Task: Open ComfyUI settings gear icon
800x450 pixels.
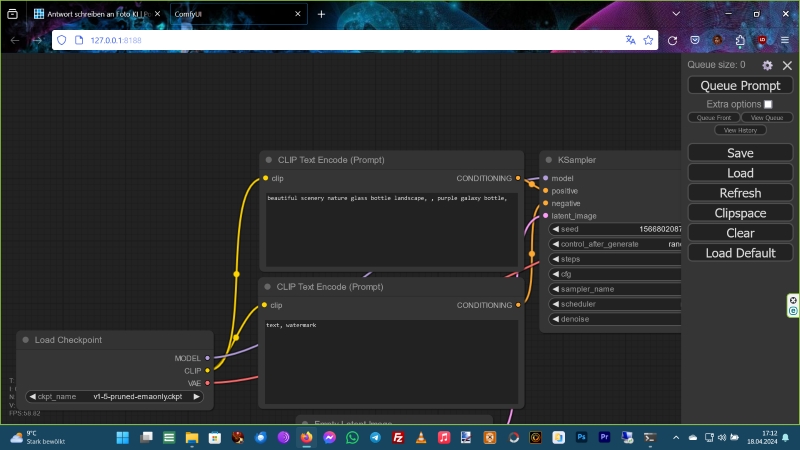Action: pyautogui.click(x=767, y=65)
